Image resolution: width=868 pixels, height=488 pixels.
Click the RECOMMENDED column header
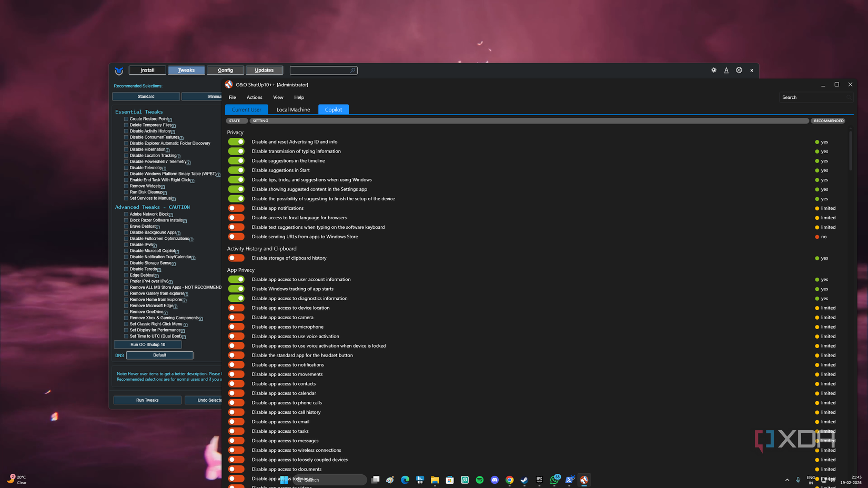(829, 121)
